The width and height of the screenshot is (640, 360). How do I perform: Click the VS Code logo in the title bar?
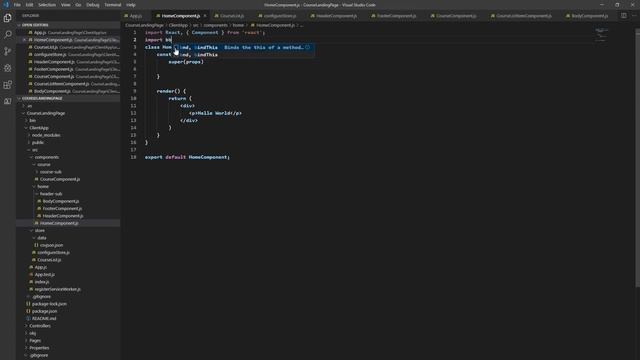tap(6, 5)
